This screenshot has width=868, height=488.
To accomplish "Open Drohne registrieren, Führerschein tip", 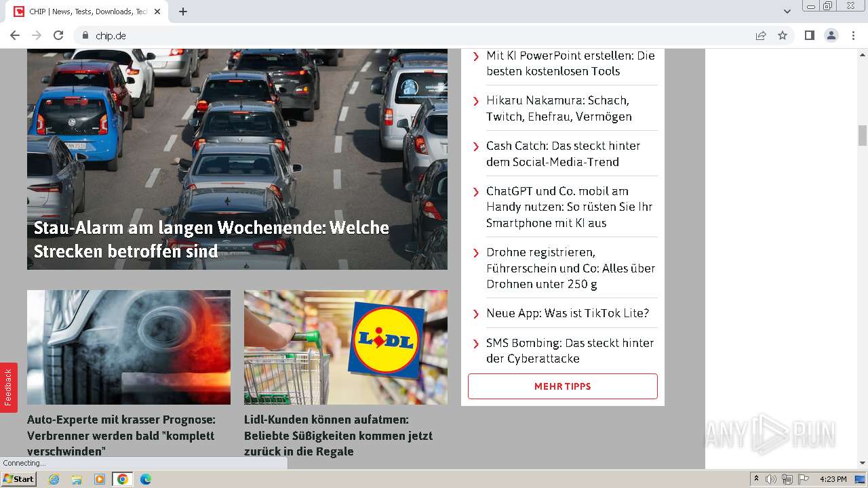I will click(x=571, y=268).
